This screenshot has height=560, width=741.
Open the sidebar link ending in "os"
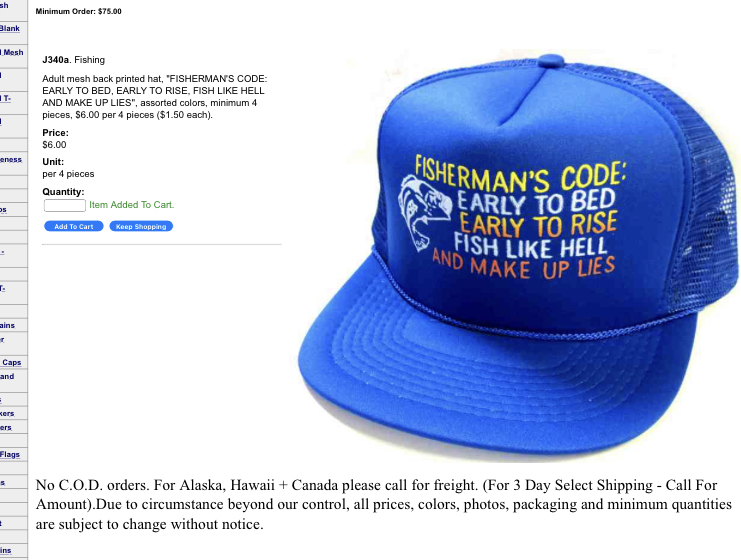pyautogui.click(x=3, y=210)
